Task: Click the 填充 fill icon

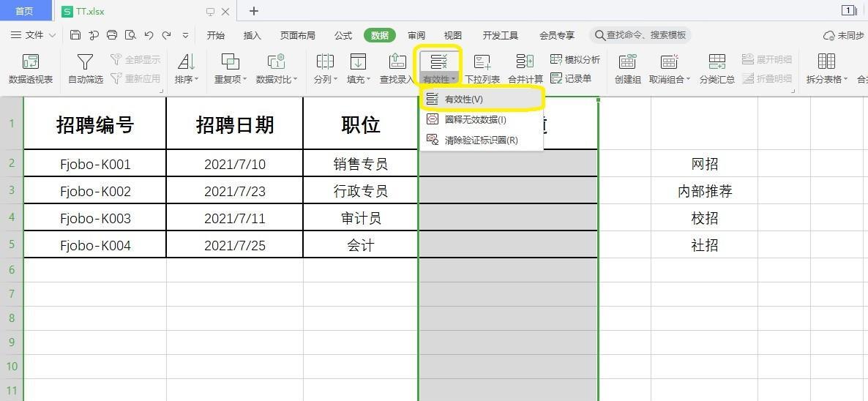Action: pyautogui.click(x=358, y=61)
